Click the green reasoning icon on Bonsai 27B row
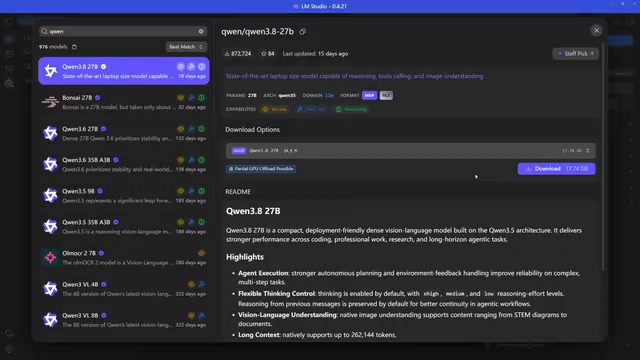The image size is (640, 360). 202,98
